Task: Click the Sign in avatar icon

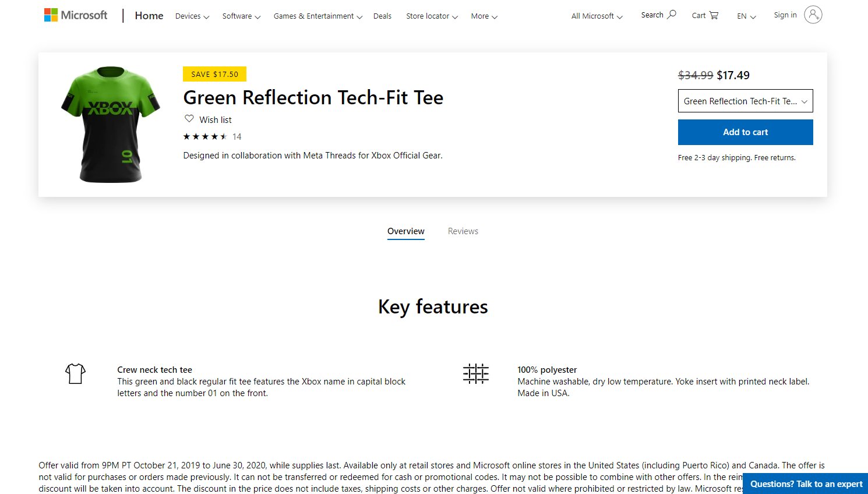Action: [x=813, y=15]
